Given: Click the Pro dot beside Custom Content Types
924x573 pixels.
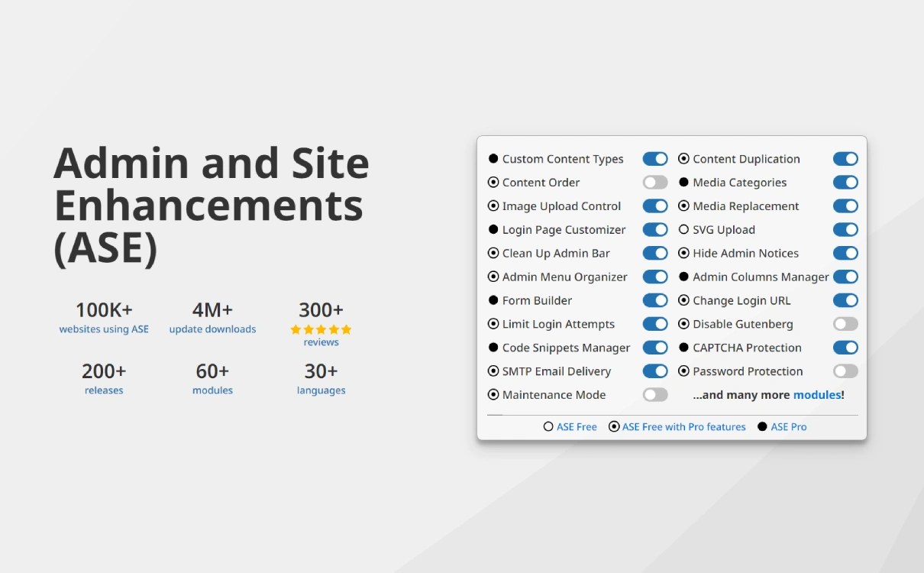Looking at the screenshot, I should [x=493, y=159].
